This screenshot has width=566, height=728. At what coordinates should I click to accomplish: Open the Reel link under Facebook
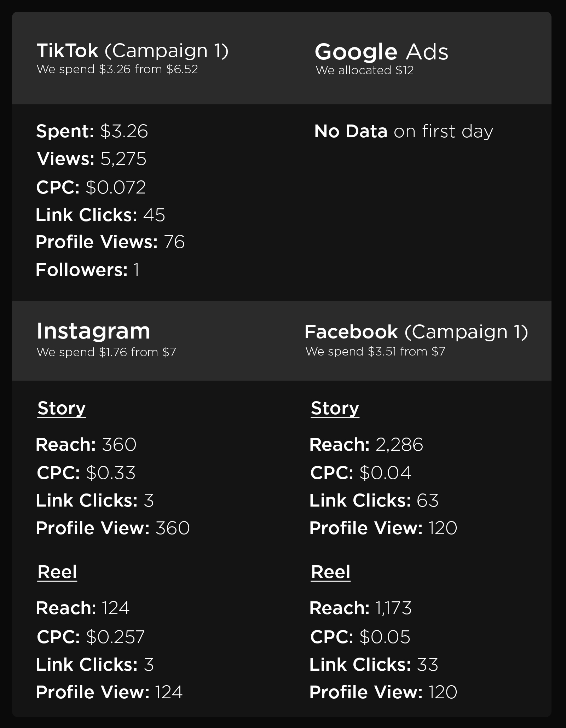tap(331, 572)
